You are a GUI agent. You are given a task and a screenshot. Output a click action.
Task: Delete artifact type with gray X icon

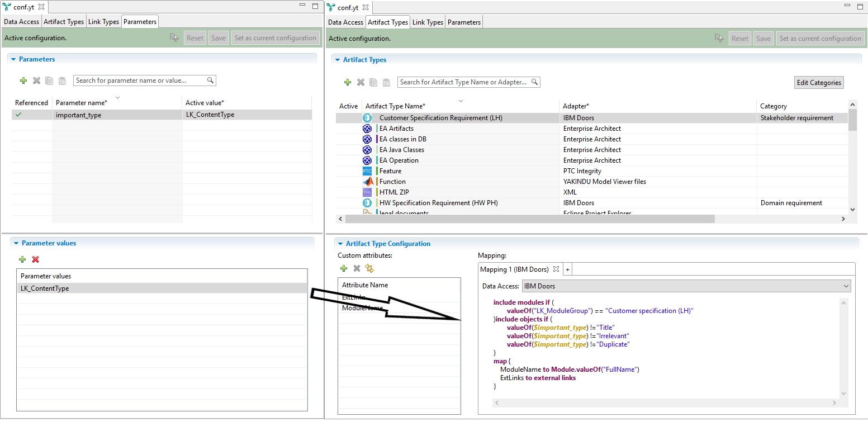[x=361, y=82]
